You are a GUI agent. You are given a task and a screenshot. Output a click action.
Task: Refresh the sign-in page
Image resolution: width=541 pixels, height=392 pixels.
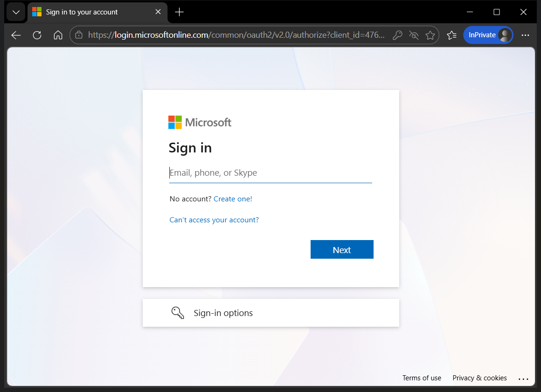[37, 34]
